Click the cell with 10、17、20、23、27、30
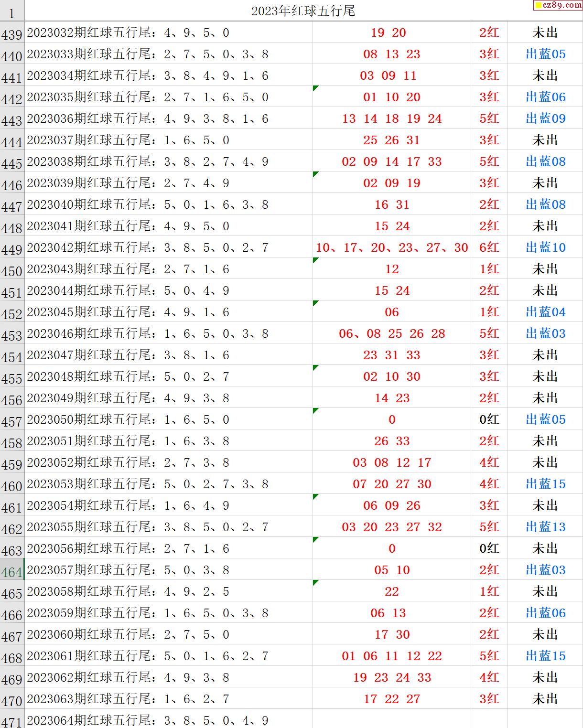This screenshot has height=728, width=583. [391, 247]
